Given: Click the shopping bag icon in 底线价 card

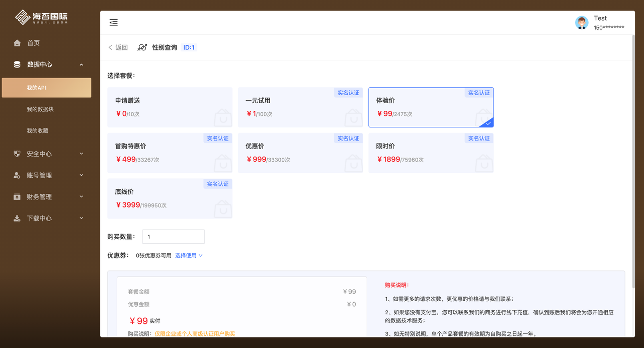Looking at the screenshot, I should point(223,209).
